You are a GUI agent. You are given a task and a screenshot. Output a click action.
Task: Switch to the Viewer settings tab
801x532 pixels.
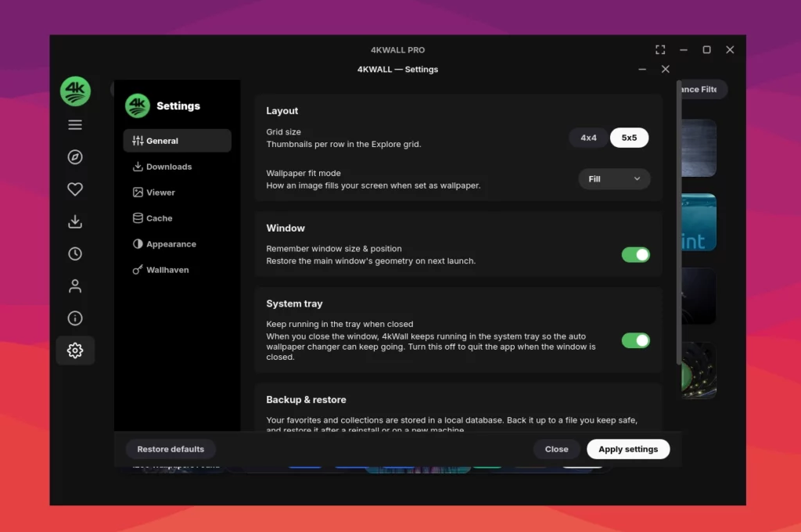178,192
